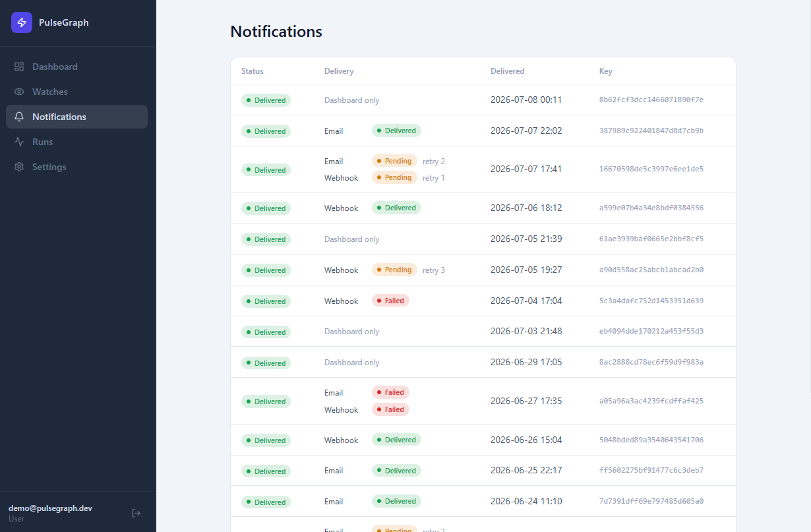Click Dashboard only in the 00:11 row

[x=352, y=100]
